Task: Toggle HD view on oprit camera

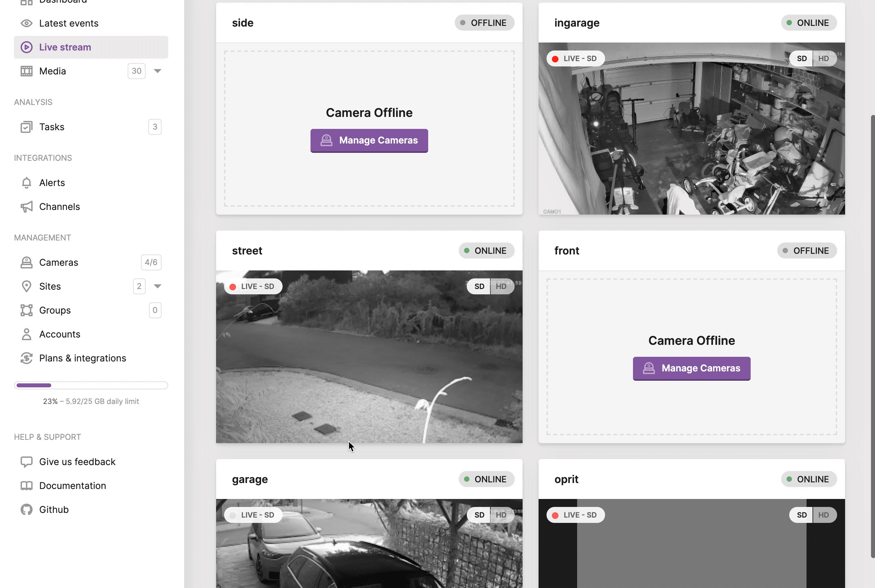Action: point(824,515)
